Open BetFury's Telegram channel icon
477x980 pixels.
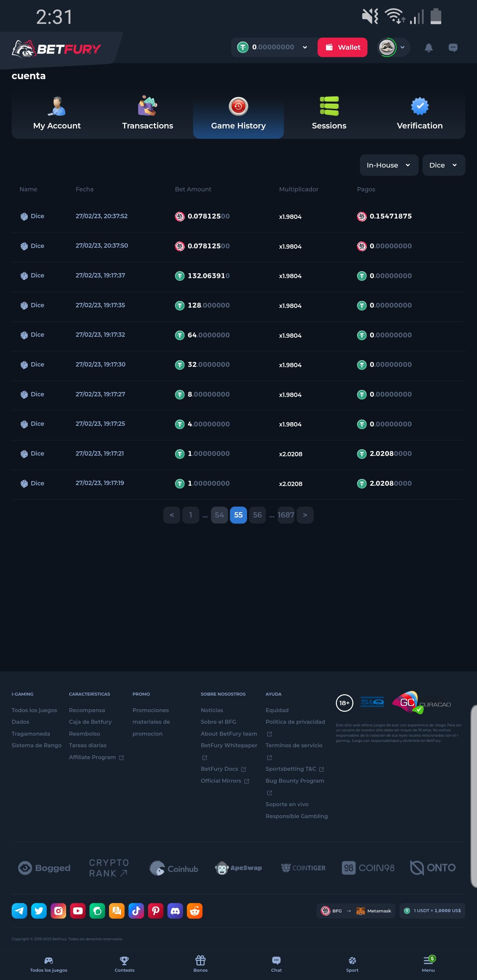[20, 911]
